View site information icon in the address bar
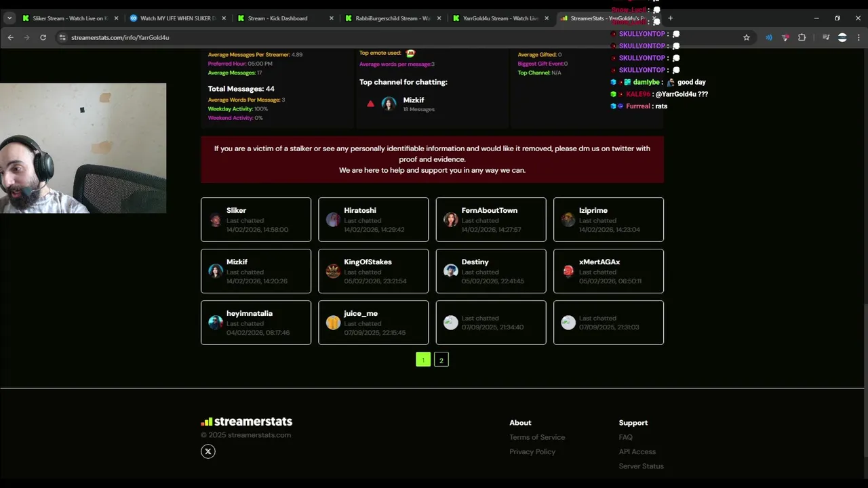The height and width of the screenshot is (488, 868). [x=62, y=37]
